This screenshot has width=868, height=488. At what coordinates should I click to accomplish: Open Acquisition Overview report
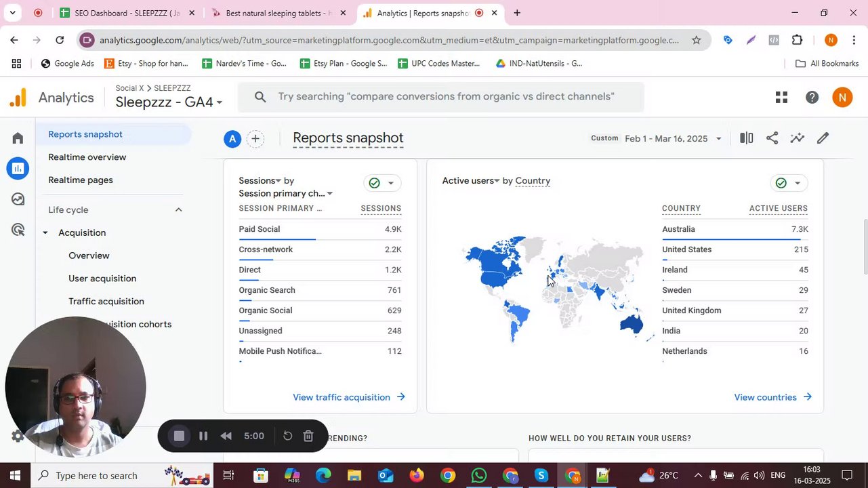pyautogui.click(x=89, y=256)
